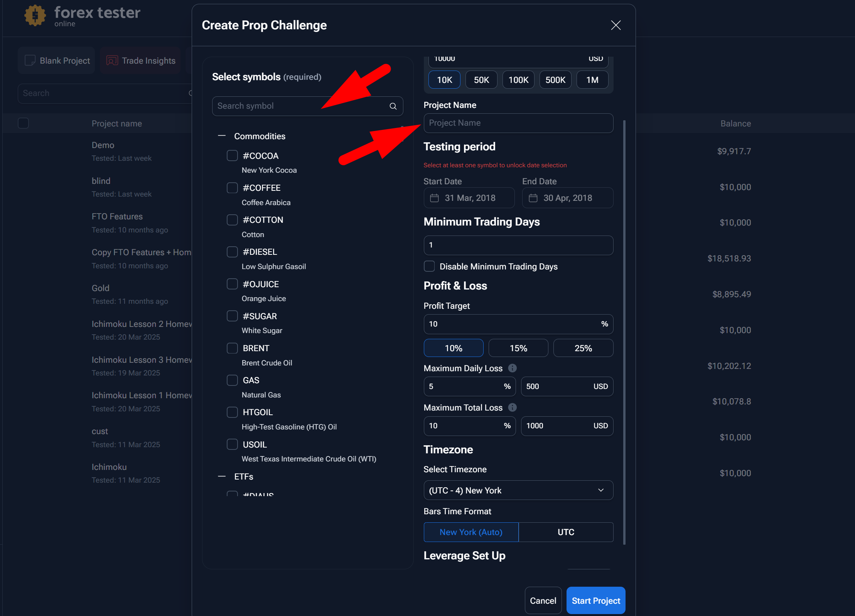The height and width of the screenshot is (616, 855).
Task: Focus the Project Name input field
Action: pyautogui.click(x=518, y=123)
